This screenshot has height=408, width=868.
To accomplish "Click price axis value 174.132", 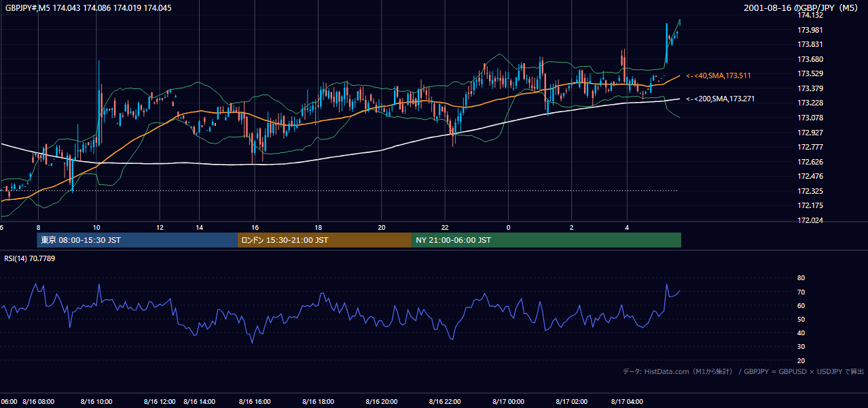I will (810, 15).
